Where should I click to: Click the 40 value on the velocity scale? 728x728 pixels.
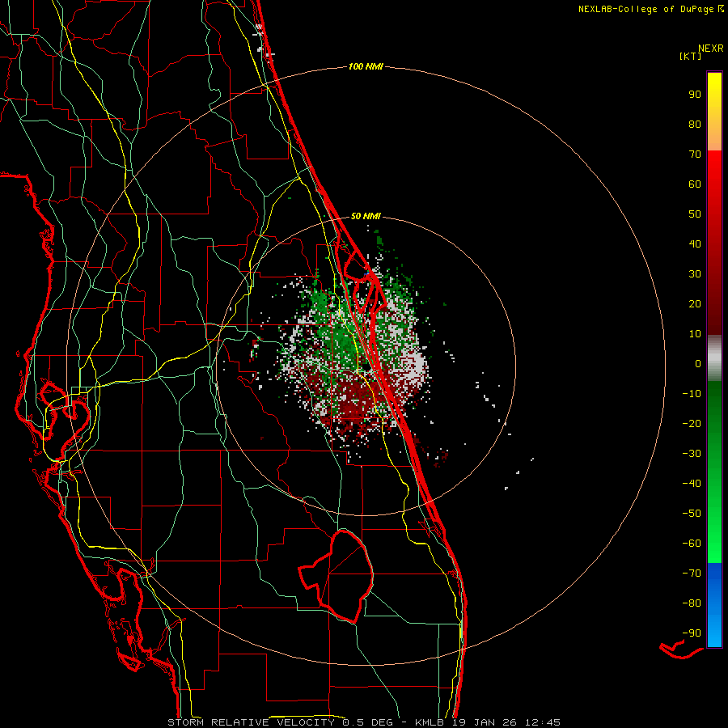tap(695, 244)
